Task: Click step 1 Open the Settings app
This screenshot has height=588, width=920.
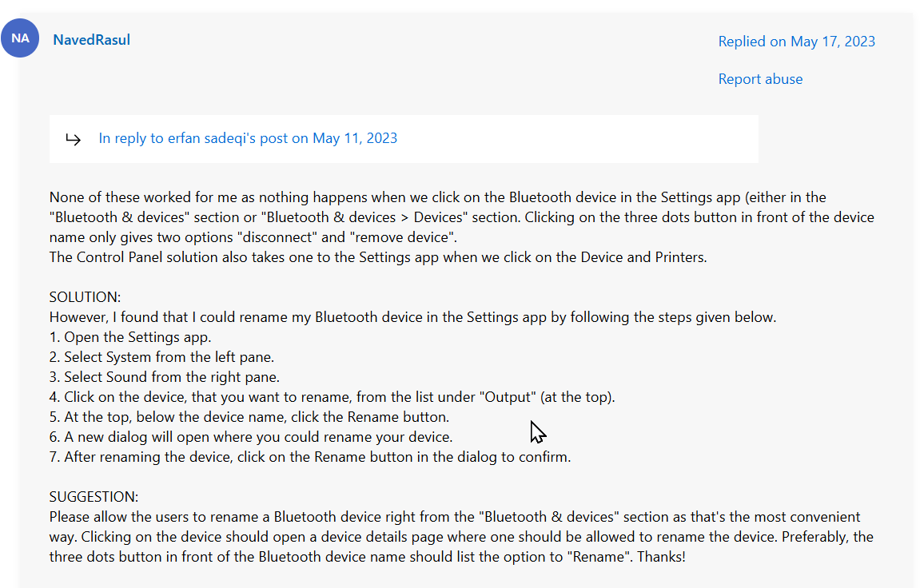Action: pyautogui.click(x=130, y=337)
